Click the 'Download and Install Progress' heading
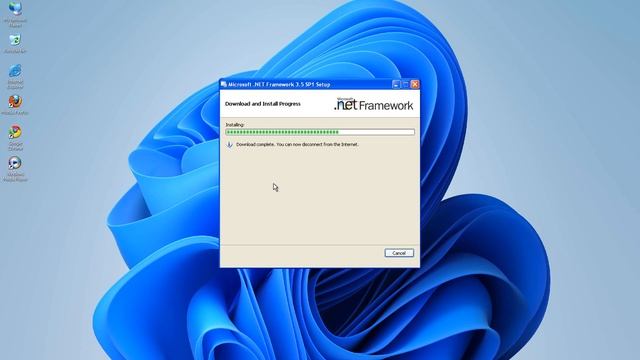Viewport: 640px width, 360px height. tap(263, 104)
